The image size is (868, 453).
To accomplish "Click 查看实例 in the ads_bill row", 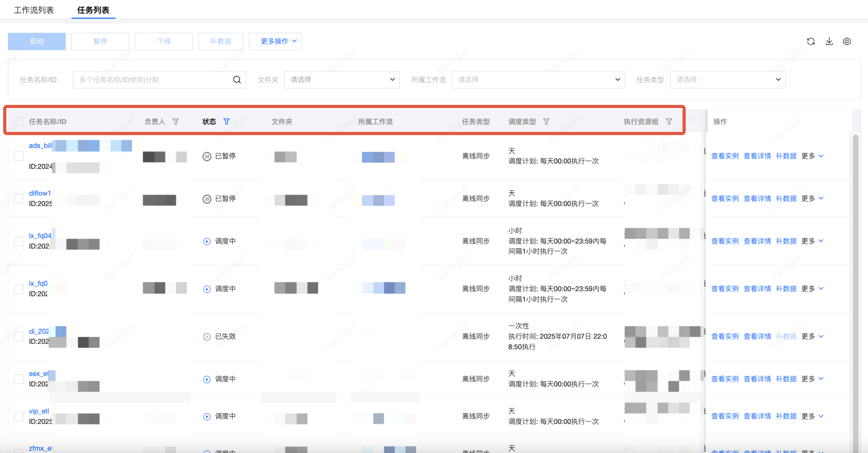I will pyautogui.click(x=725, y=156).
